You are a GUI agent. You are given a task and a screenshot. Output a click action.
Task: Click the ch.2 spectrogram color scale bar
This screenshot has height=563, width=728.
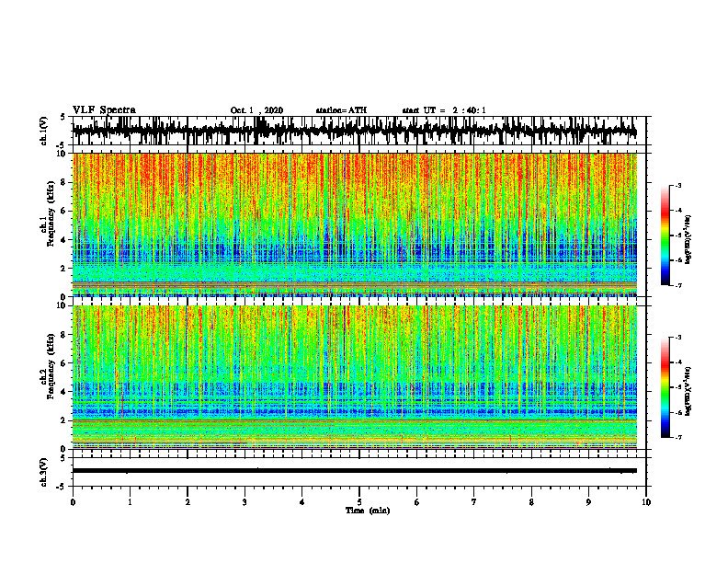pyautogui.click(x=665, y=387)
